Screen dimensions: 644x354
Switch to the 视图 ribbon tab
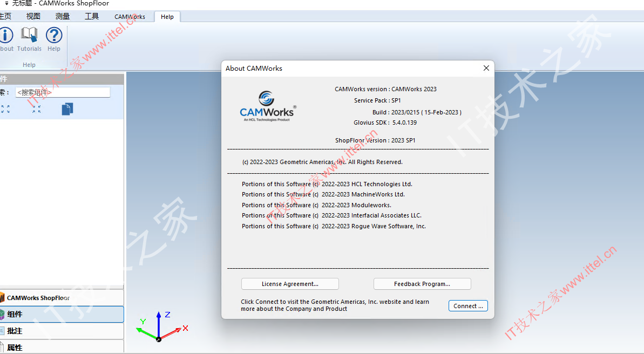tap(33, 16)
